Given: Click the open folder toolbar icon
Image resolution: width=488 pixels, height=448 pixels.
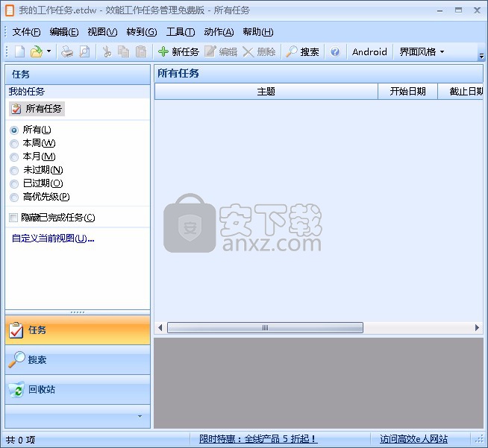Looking at the screenshot, I should point(36,51).
